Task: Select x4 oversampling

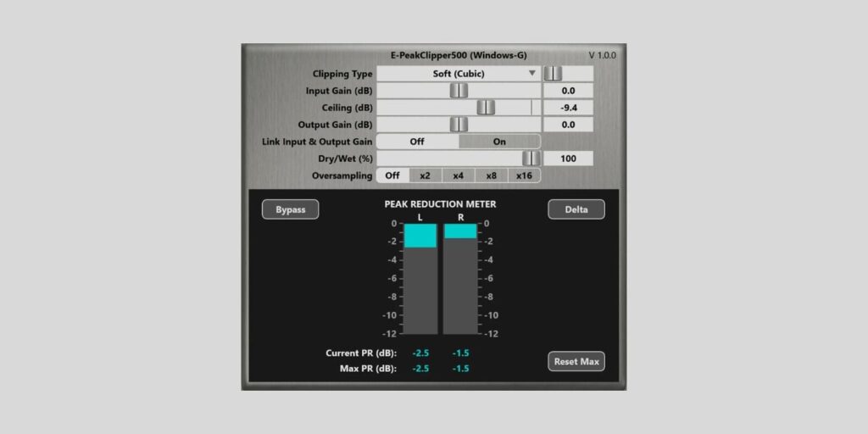Action: 459,175
